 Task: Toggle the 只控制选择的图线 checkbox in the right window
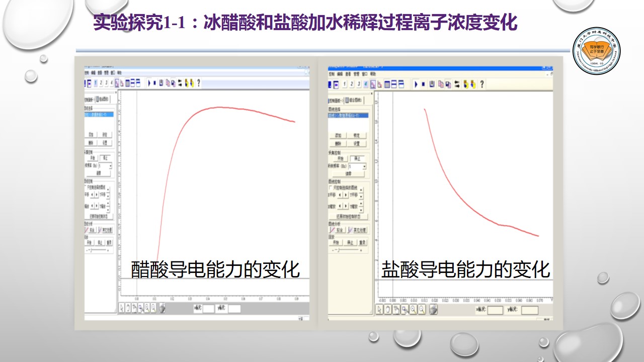331,188
